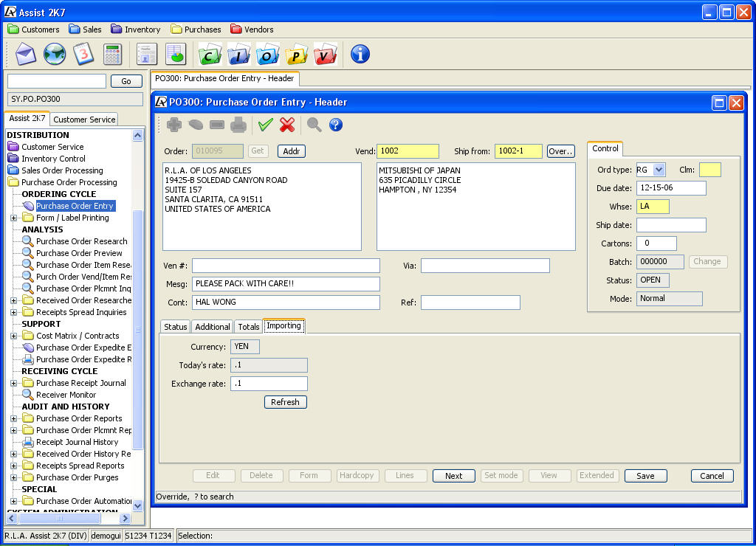Click the minus icon in the PO300 toolbar
The image size is (756, 546).
(217, 125)
